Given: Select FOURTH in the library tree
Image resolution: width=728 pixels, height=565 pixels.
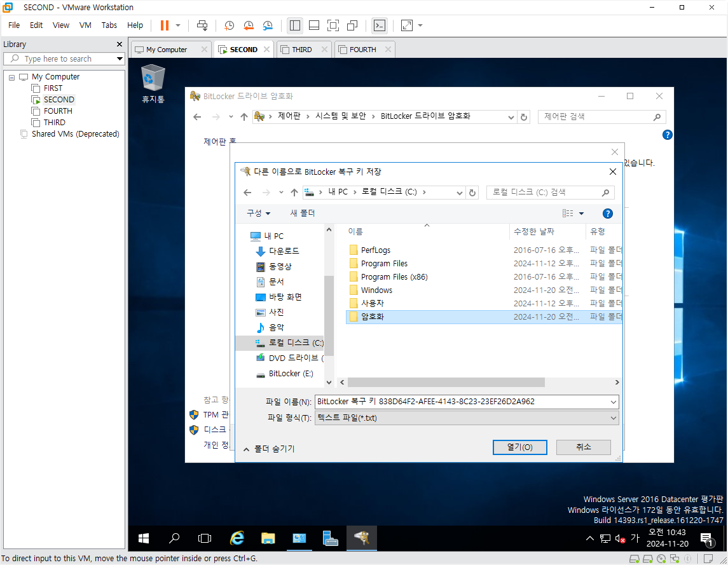Looking at the screenshot, I should pos(58,111).
